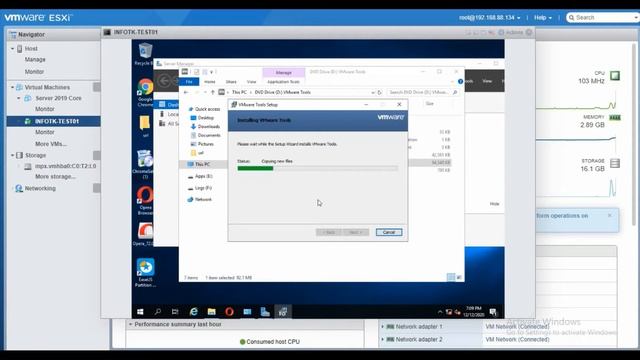
Task: Open root user account dropdown
Action: pos(489,18)
